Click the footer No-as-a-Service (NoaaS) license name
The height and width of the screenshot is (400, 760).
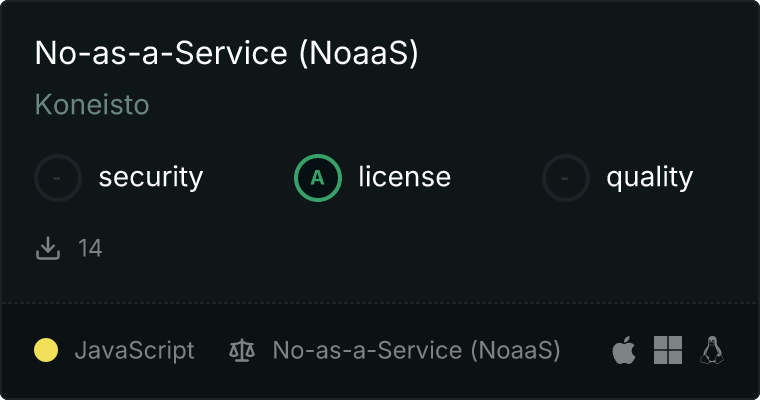coord(416,350)
